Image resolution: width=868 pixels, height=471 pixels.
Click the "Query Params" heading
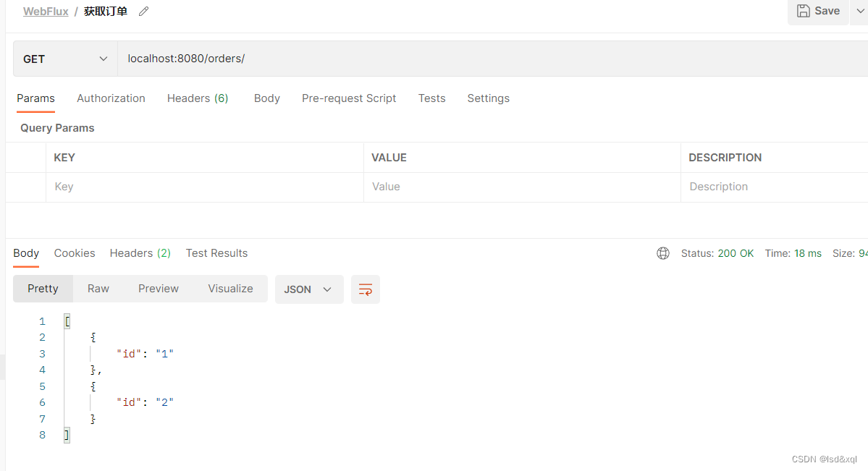[x=57, y=128]
